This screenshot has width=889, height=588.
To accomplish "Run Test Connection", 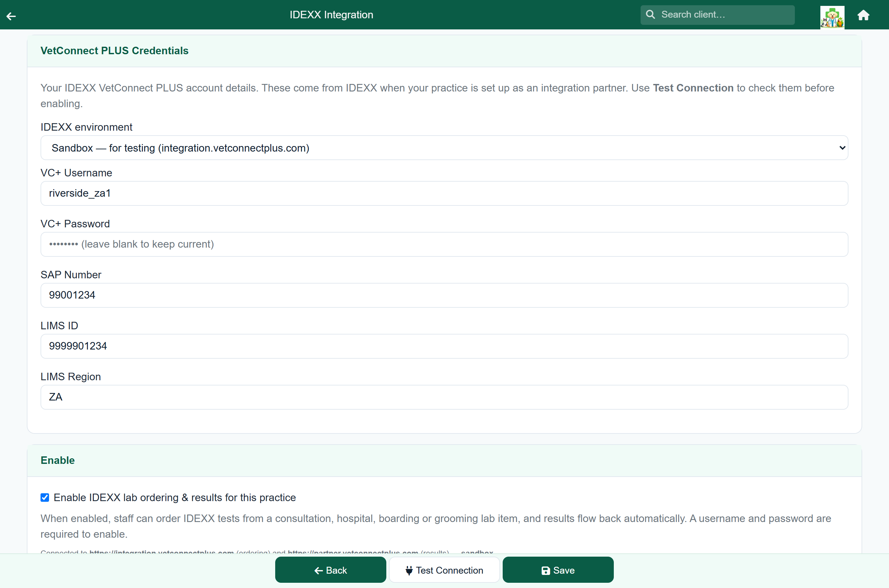I will (444, 570).
